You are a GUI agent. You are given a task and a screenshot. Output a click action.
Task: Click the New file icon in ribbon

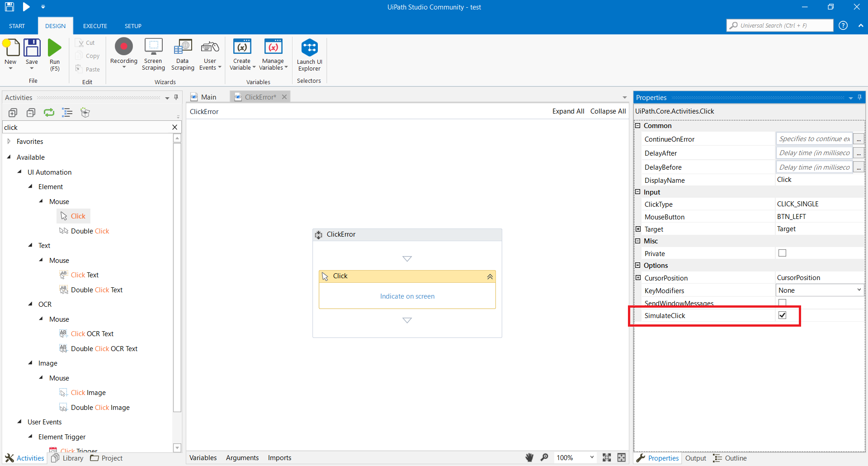11,48
